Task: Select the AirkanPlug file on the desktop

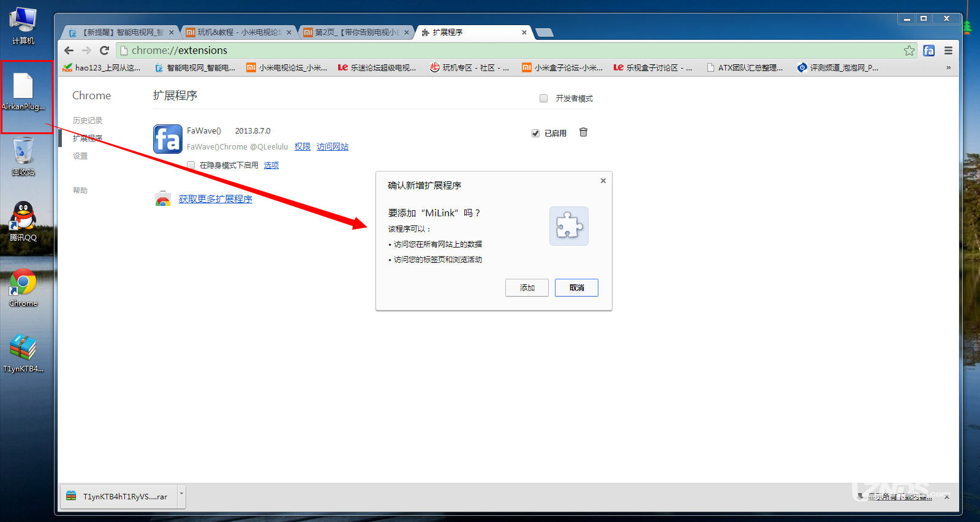Action: click(x=23, y=92)
